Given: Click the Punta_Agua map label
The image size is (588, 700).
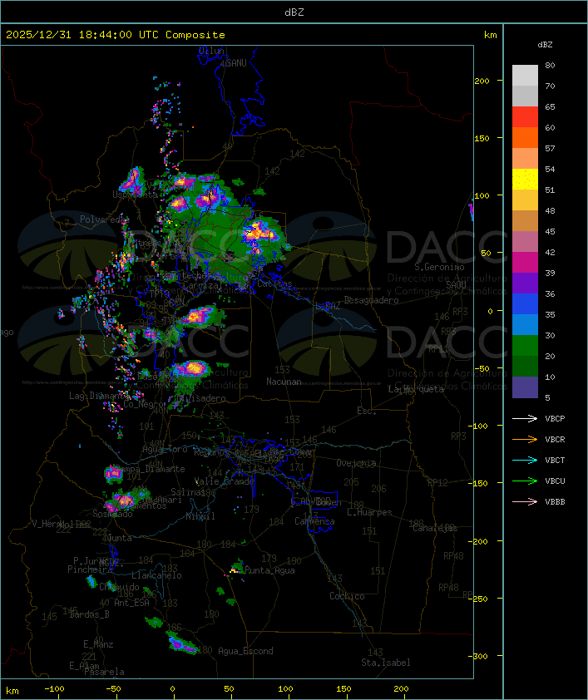Looking at the screenshot, I should coord(269,570).
